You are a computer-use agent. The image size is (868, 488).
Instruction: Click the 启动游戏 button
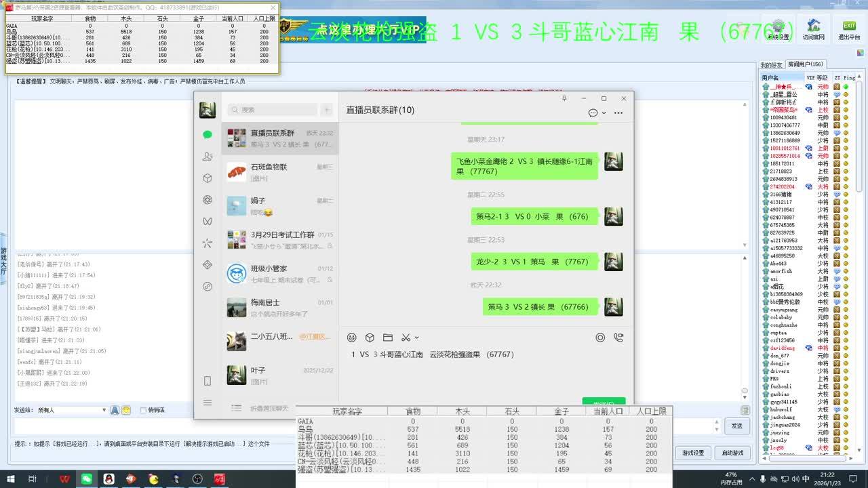pyautogui.click(x=732, y=453)
